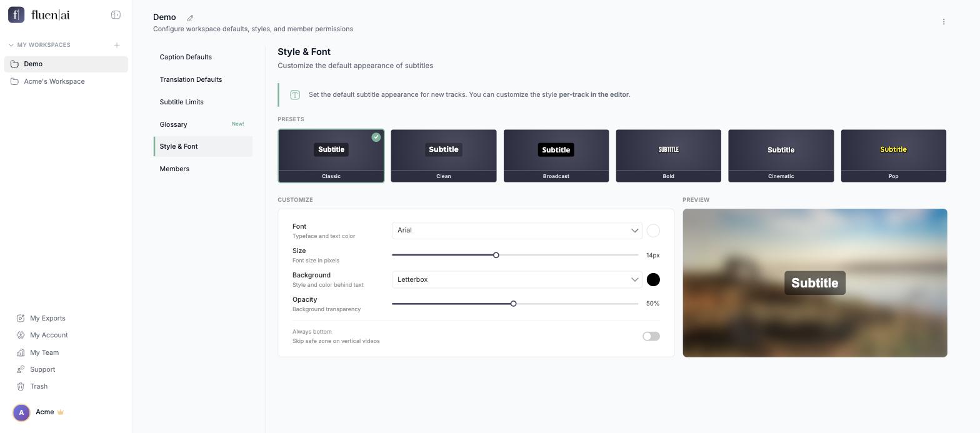Open the Members tab

(202, 169)
